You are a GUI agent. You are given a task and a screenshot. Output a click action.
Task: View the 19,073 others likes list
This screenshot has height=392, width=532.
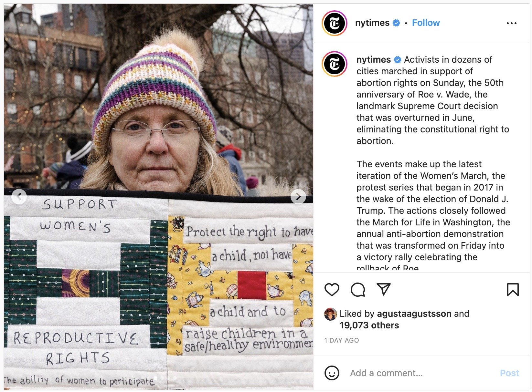pos(369,325)
